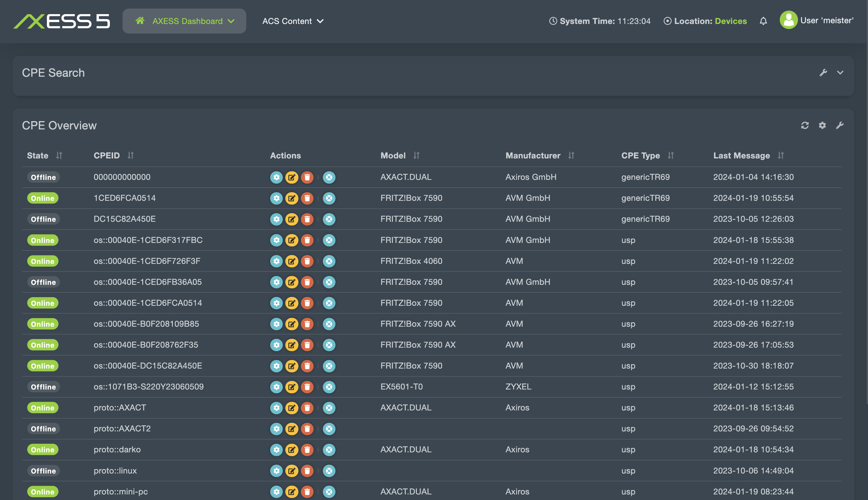Screen dimensions: 868x500
Task: Click last message 2023-10-30 18:18:07
Action: 753,366
